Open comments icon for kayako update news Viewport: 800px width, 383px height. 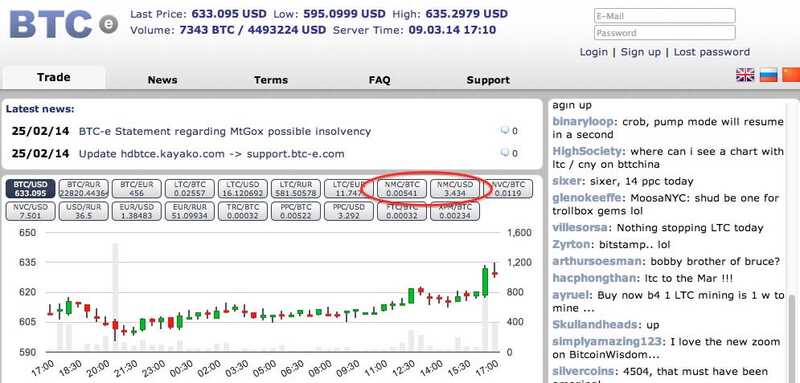(x=505, y=153)
